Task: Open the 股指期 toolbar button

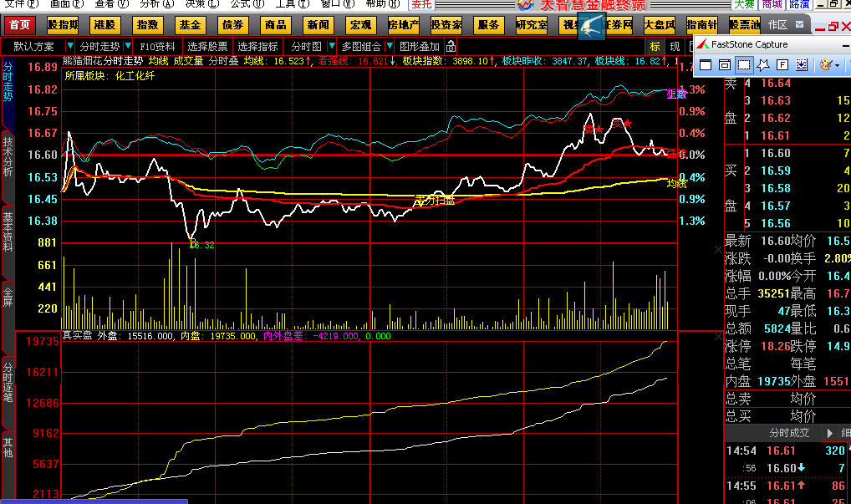Action: pyautogui.click(x=63, y=25)
